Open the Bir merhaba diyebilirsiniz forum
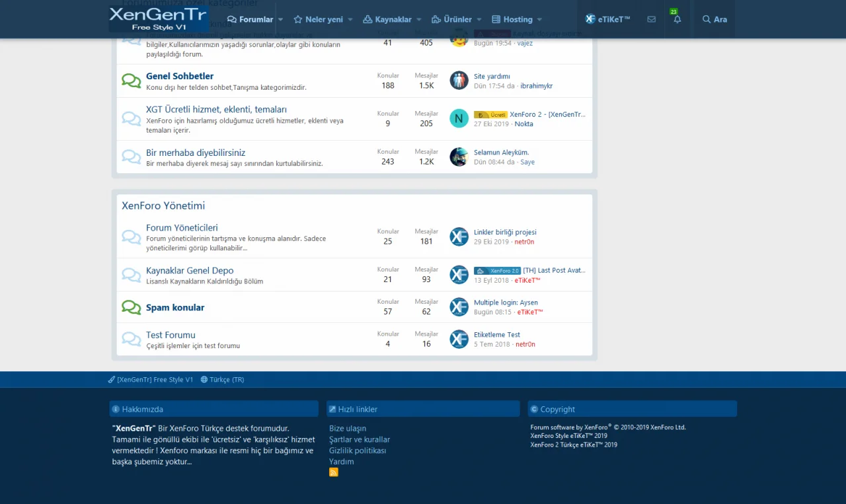Image resolution: width=846 pixels, height=504 pixels. coord(196,153)
